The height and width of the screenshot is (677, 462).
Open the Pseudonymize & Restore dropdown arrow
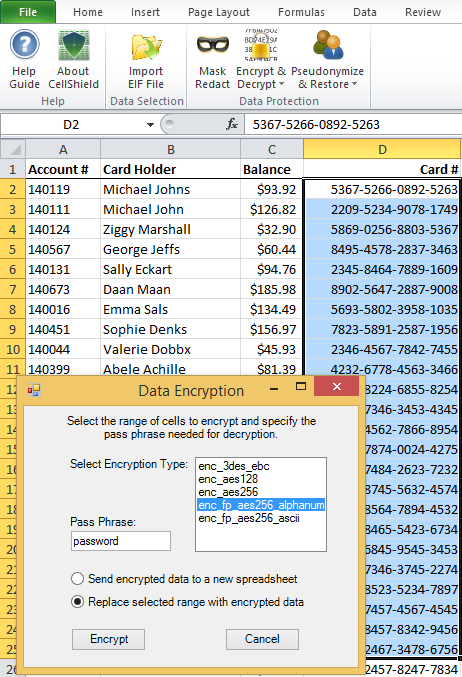pos(354,84)
